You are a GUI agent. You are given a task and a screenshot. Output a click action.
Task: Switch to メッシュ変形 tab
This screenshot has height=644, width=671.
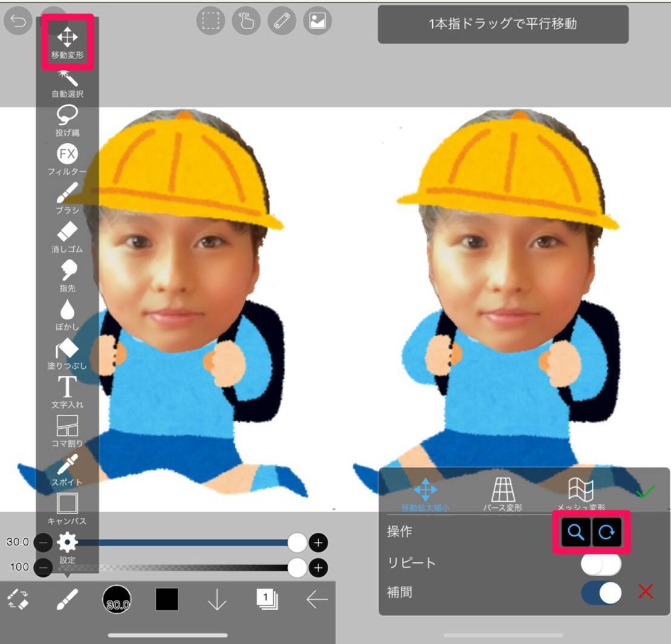[581, 495]
